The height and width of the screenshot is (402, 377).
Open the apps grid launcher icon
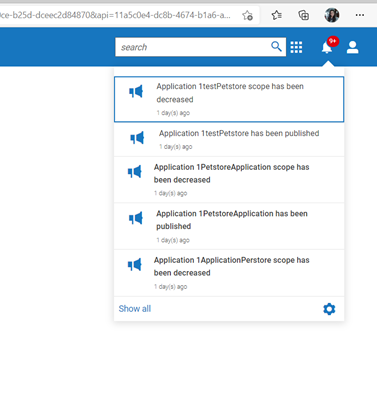click(296, 47)
